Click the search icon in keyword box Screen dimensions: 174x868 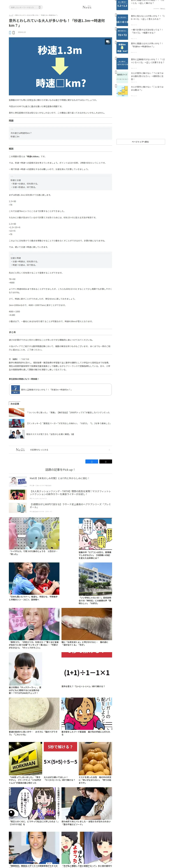40,7
